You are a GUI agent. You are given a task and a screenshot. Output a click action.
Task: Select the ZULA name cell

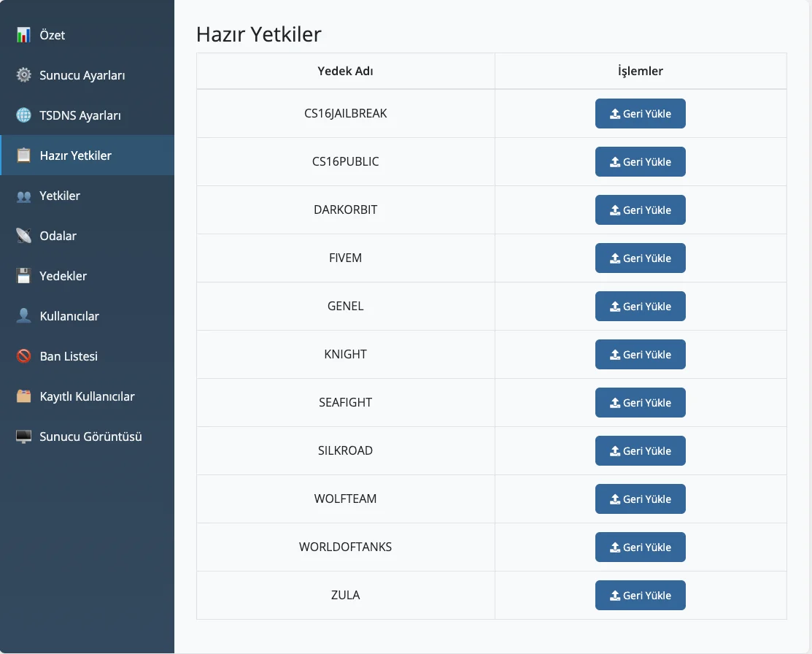345,596
